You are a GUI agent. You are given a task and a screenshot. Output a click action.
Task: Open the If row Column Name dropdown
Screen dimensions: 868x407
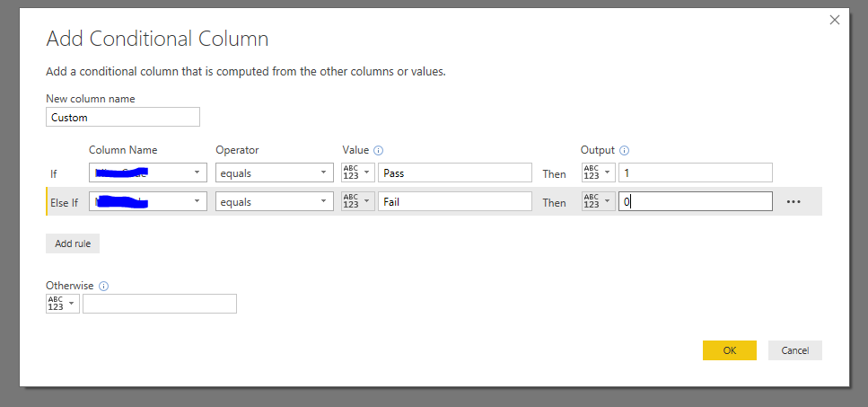(x=148, y=173)
